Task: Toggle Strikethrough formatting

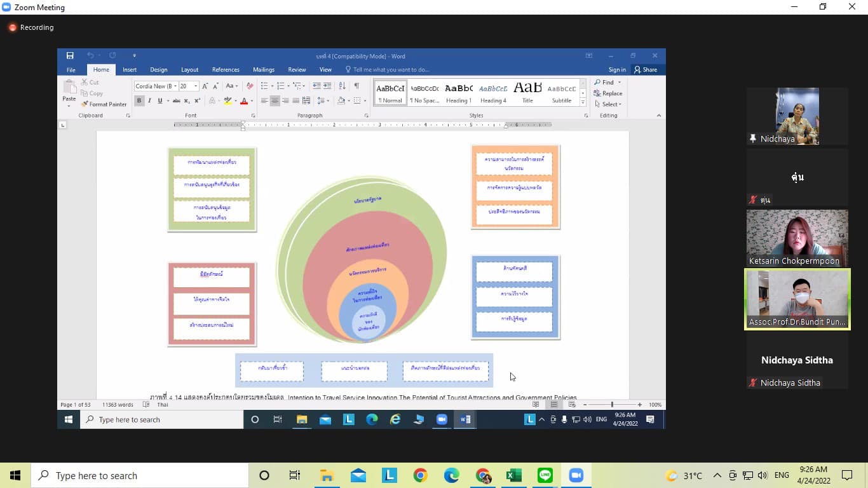Action: [176, 101]
